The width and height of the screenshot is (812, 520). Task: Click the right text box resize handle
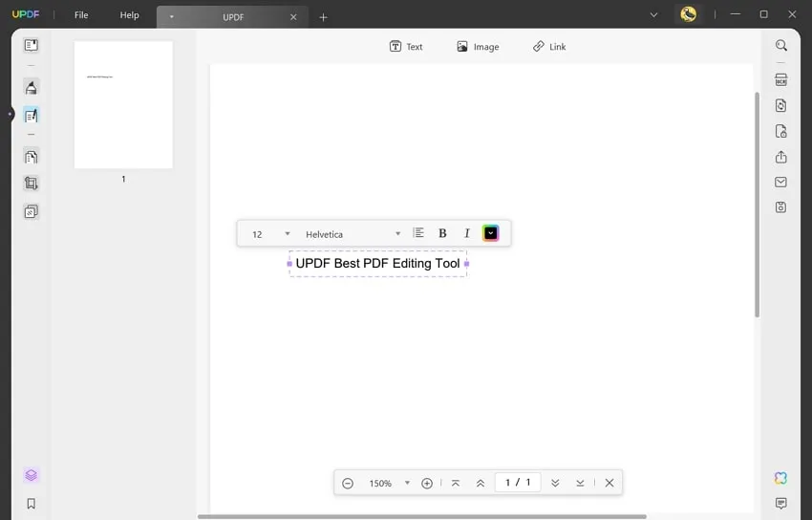[466, 264]
